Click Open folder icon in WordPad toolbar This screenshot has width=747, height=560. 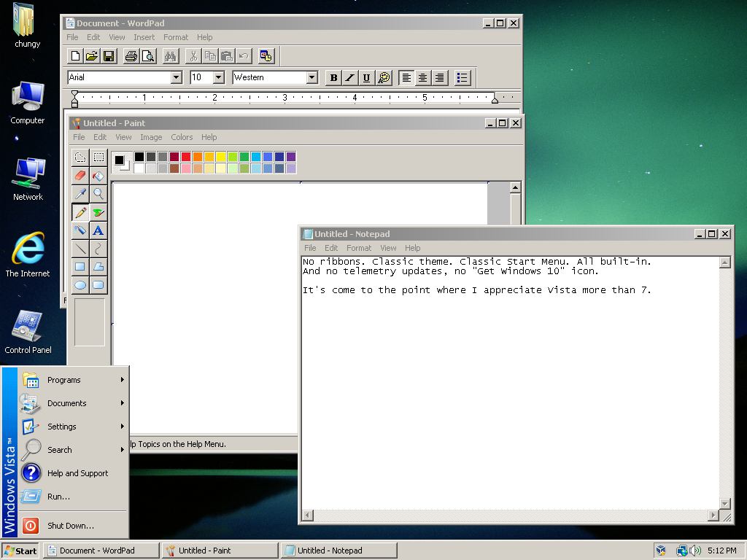click(92, 56)
